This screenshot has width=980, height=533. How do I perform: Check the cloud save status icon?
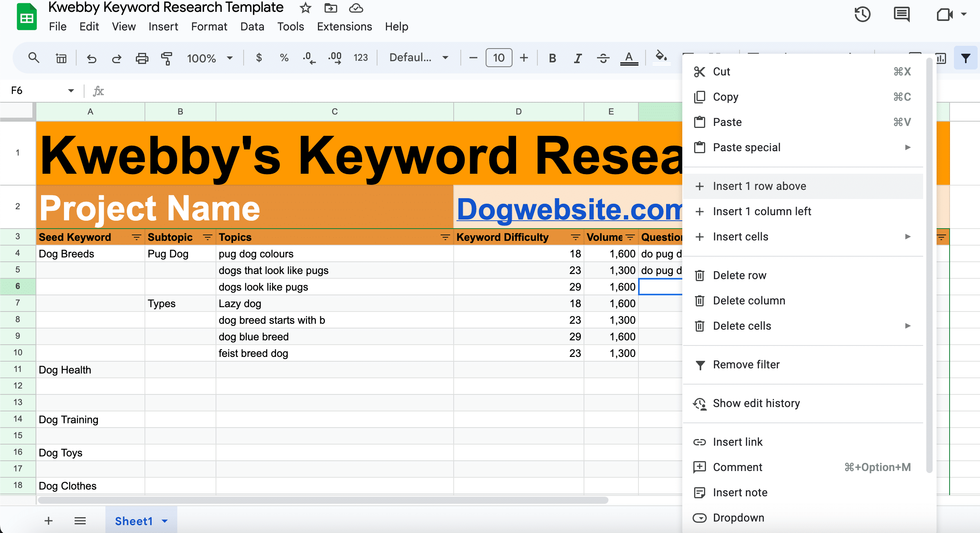(356, 8)
